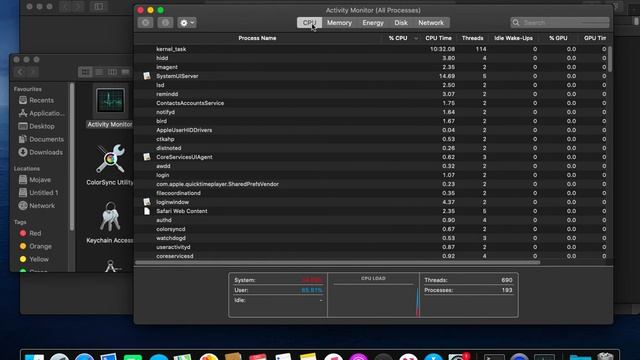Viewport: 640px width, 360px height.
Task: Select the com.apple.quicktimeplayer.SharedPrefsVendor row
Action: [371, 184]
